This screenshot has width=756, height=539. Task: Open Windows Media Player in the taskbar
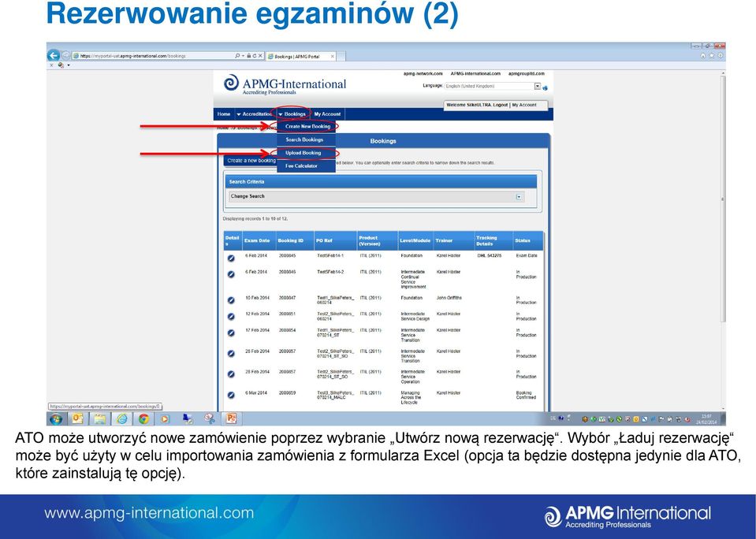pyautogui.click(x=165, y=418)
